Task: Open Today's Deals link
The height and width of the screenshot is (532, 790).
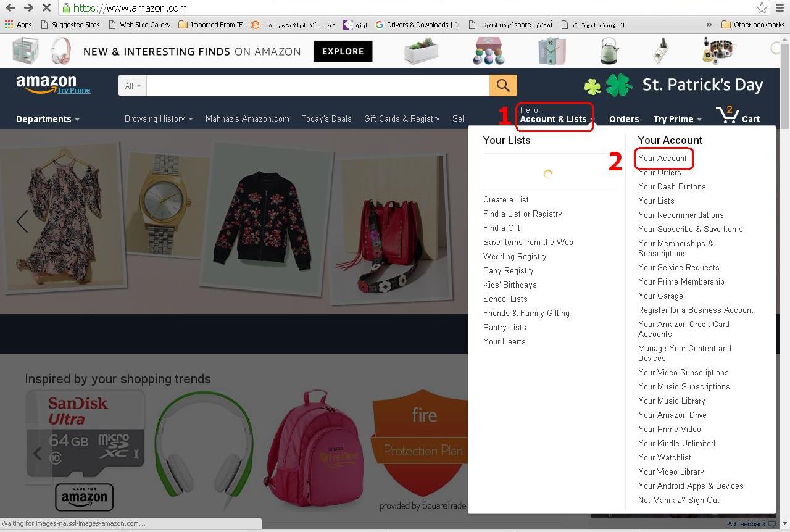Action: pyautogui.click(x=326, y=119)
